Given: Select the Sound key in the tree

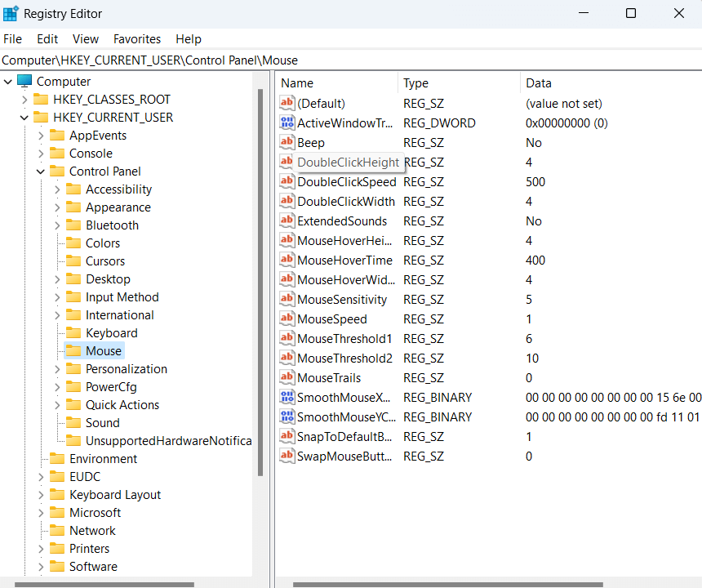Looking at the screenshot, I should 102,423.
